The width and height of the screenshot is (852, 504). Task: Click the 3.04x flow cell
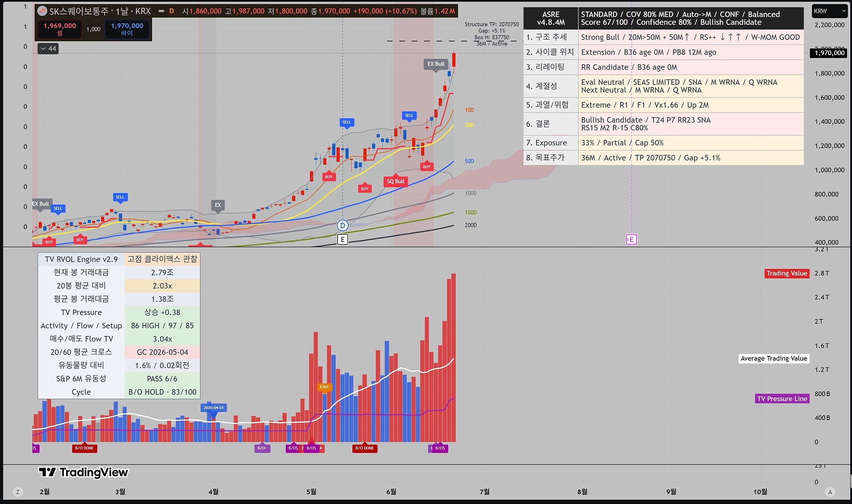[x=162, y=339]
